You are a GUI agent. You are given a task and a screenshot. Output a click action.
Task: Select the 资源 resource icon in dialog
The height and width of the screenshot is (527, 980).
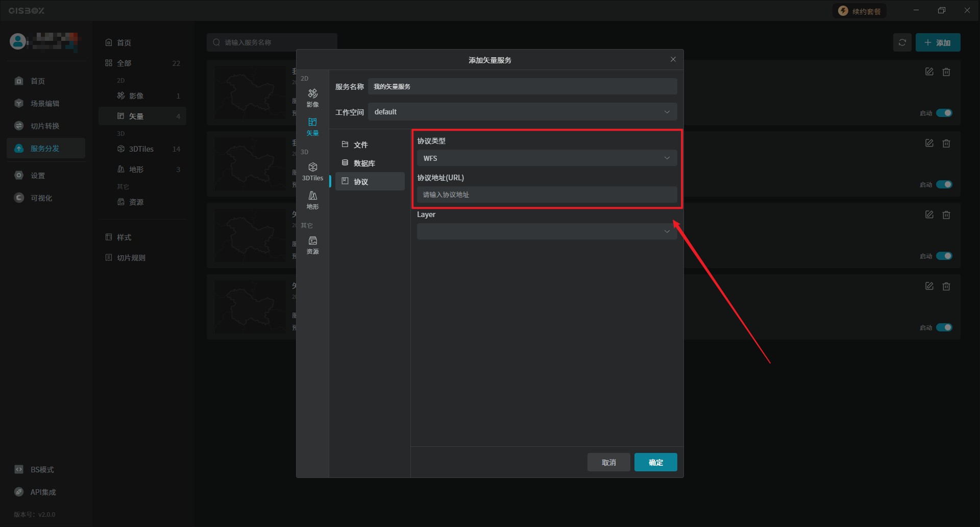[312, 244]
